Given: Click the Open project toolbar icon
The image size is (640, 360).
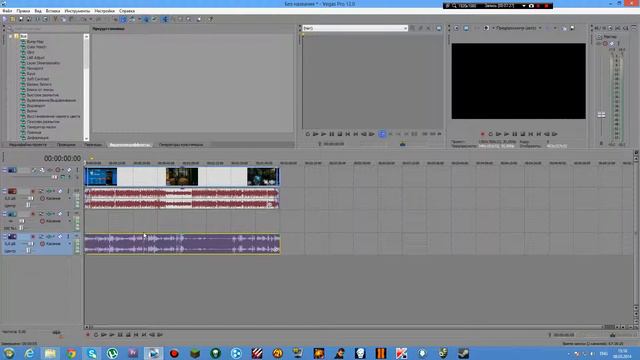Looking at the screenshot, I should (13, 19).
